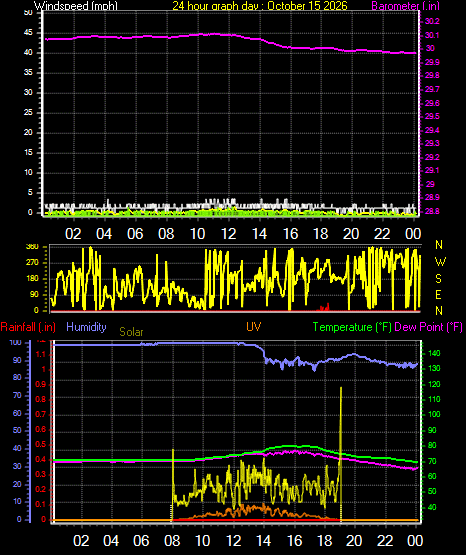Click the "29.1" barometer axis value
This screenshot has height=555, width=466.
(x=432, y=170)
